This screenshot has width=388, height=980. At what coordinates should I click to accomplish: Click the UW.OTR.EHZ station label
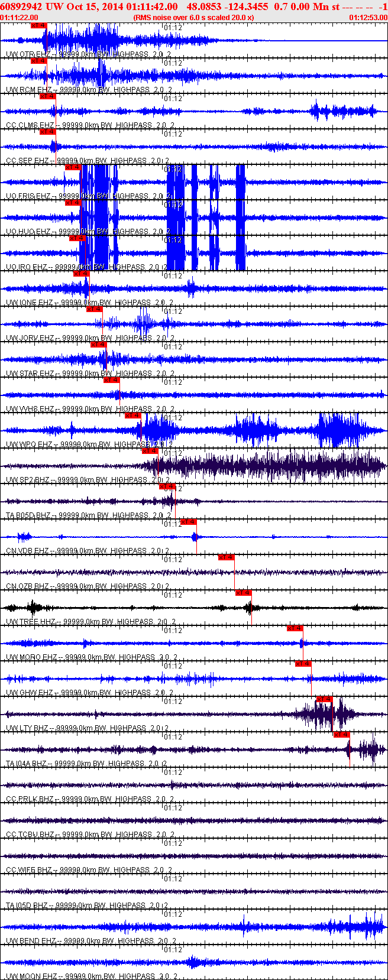(28, 54)
